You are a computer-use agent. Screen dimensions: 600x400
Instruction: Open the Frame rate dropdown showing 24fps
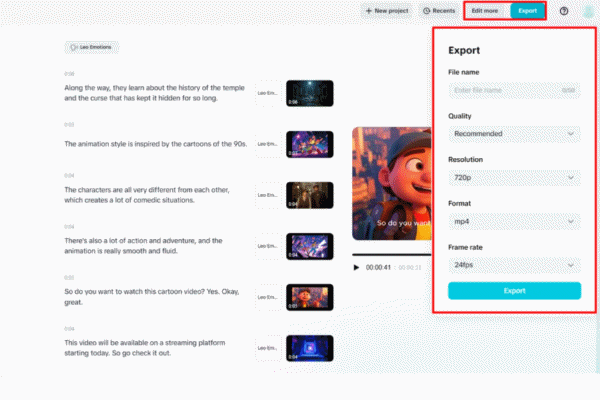click(x=514, y=265)
